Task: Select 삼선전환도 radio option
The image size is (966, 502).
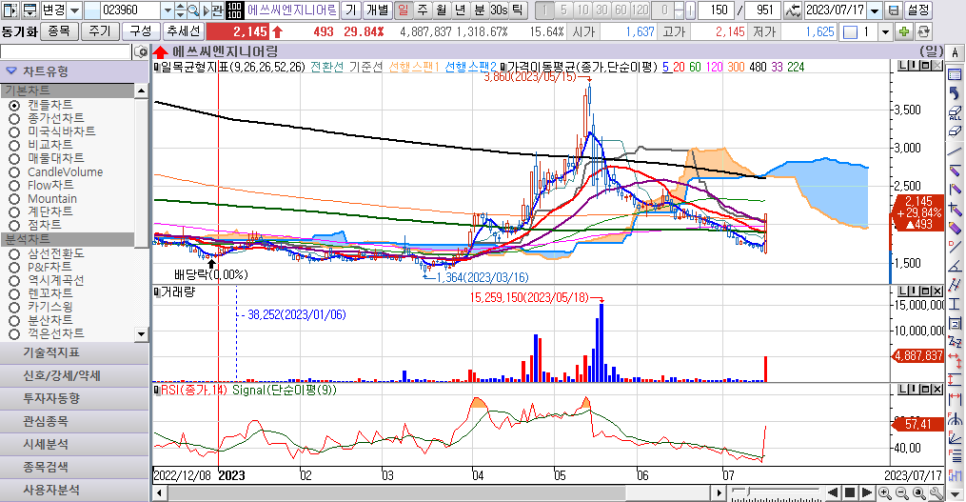Action: pyautogui.click(x=14, y=254)
